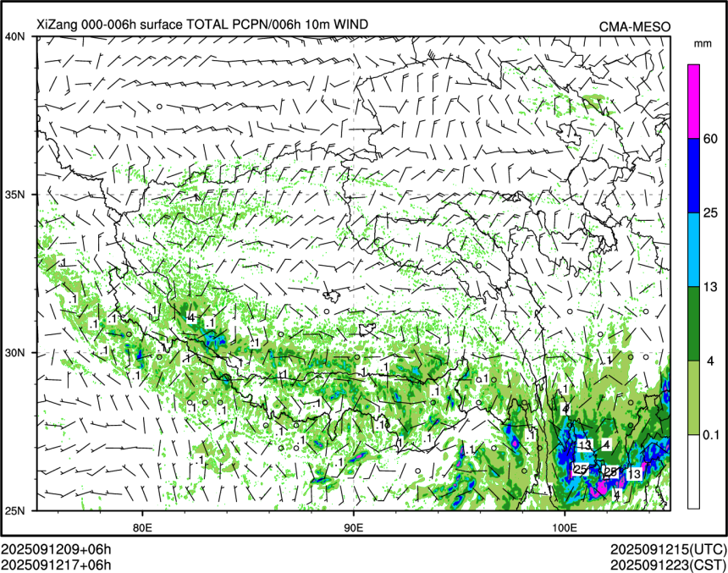Select the magenta swatch above 60
Image resolution: width=728 pixels, height=573 pixels.
pyautogui.click(x=693, y=102)
